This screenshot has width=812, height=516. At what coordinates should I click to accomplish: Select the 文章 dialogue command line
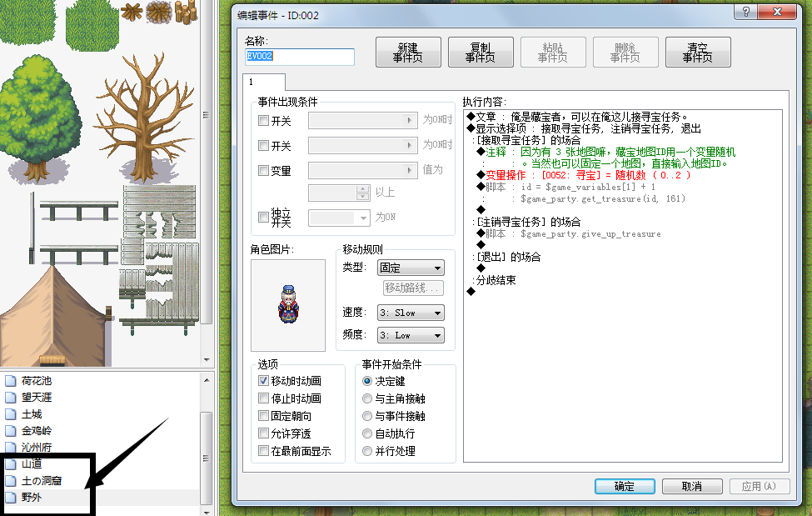pyautogui.click(x=577, y=118)
